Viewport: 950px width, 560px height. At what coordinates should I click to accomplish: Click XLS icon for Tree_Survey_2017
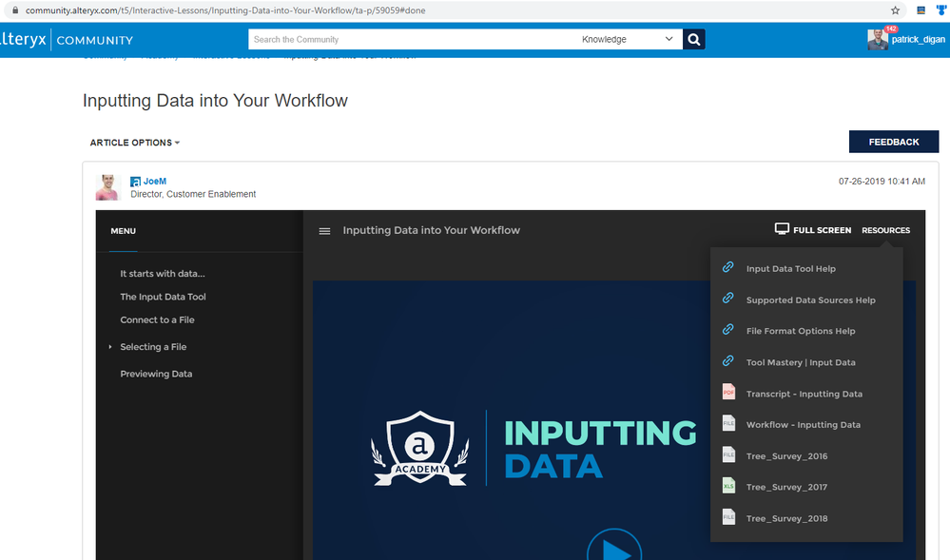(728, 486)
